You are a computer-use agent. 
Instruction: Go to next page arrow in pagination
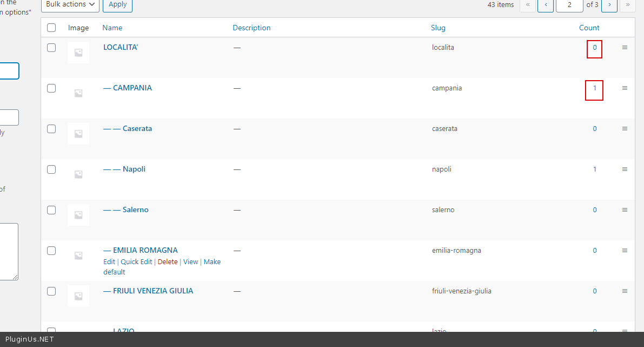(609, 5)
